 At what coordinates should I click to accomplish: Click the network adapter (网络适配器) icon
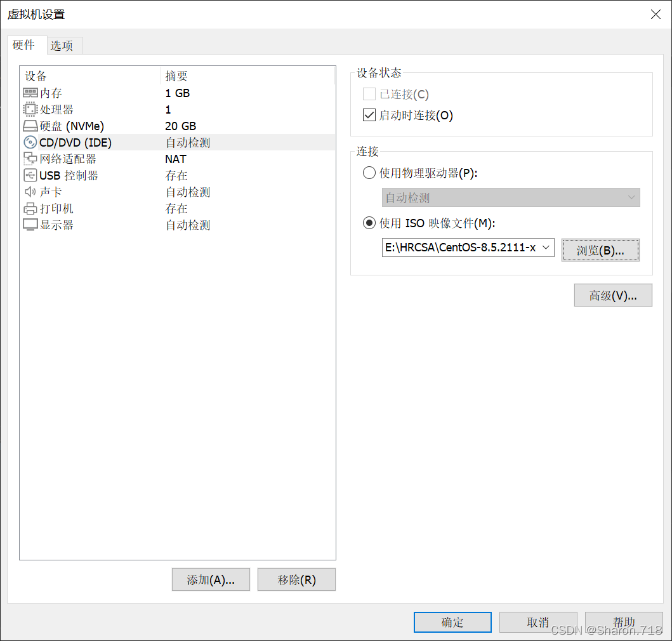(x=30, y=159)
